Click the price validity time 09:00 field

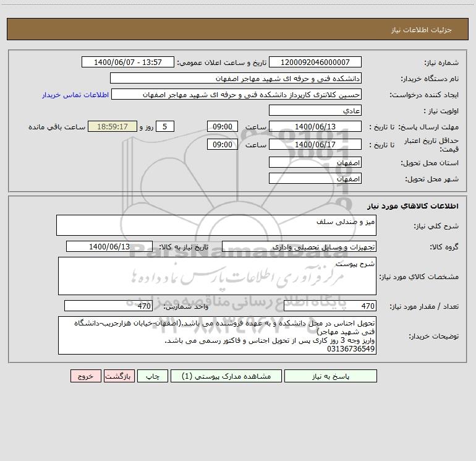point(222,144)
